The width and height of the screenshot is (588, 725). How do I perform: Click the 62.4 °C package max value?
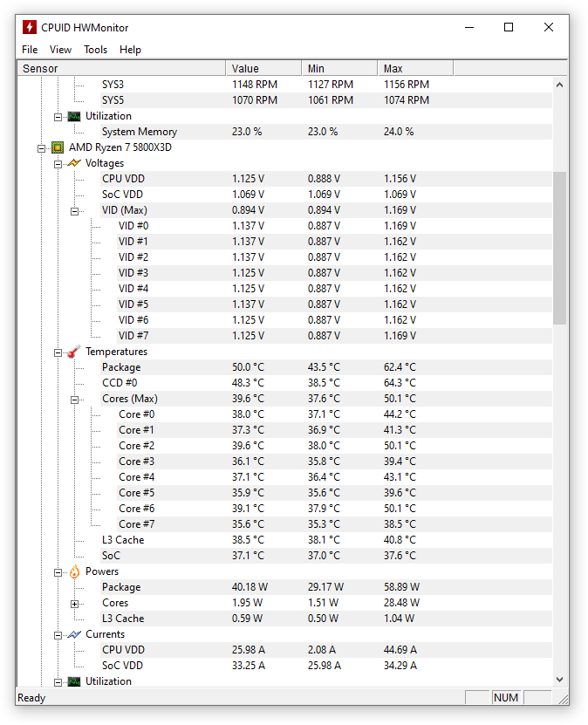click(400, 367)
